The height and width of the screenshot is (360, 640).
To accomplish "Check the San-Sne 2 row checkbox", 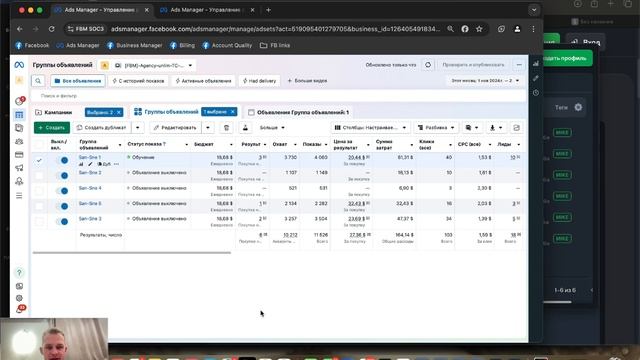I will click(39, 176).
